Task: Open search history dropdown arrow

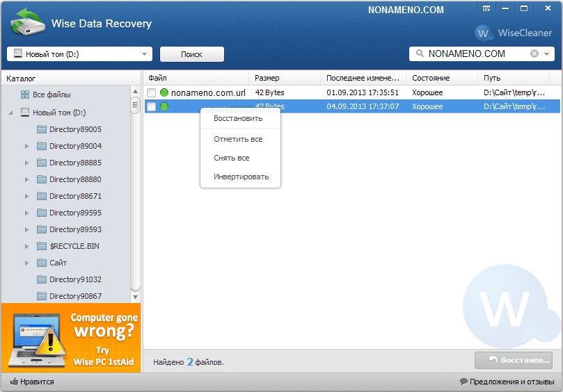Action: pyautogui.click(x=547, y=54)
